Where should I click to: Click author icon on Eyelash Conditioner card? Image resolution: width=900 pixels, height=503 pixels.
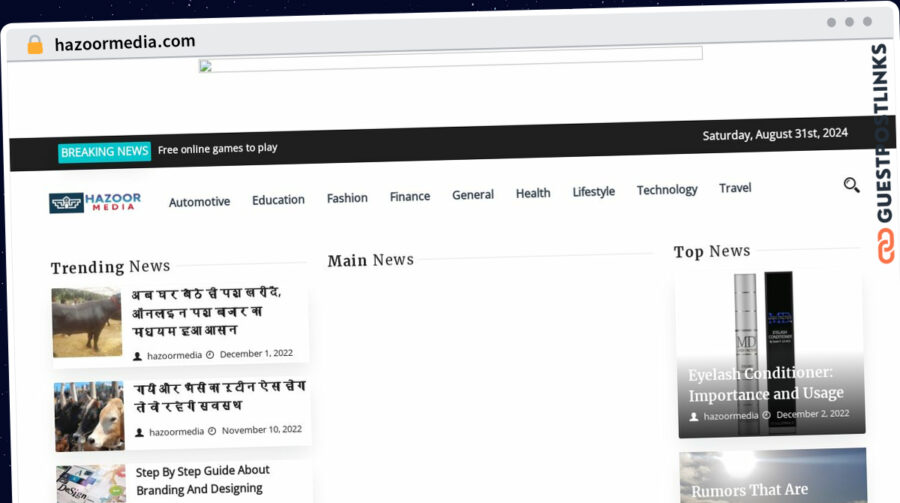693,417
